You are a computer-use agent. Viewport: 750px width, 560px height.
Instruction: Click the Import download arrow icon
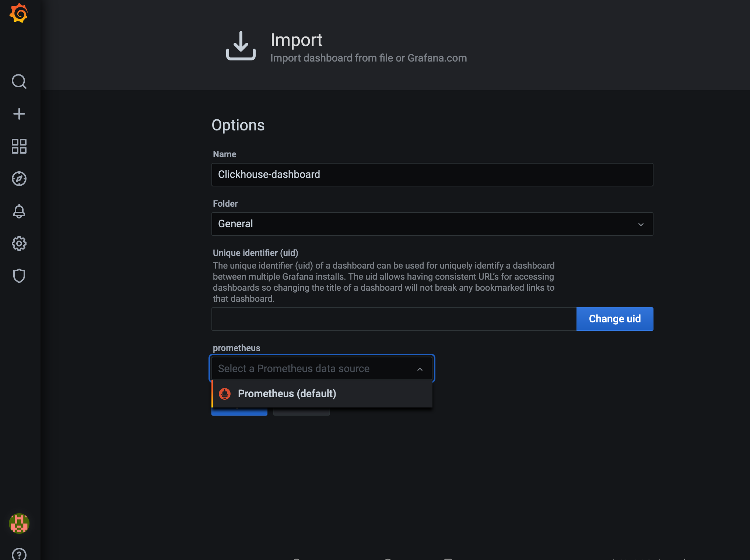click(x=241, y=46)
